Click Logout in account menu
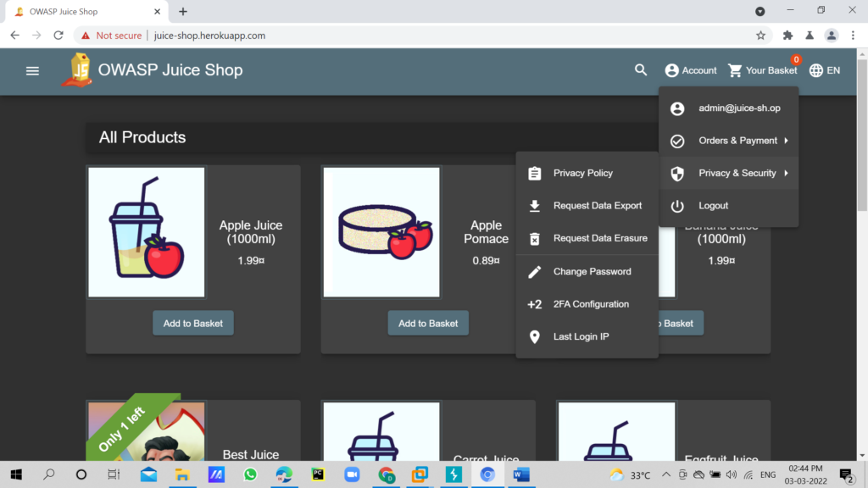868x488 pixels. (x=713, y=206)
